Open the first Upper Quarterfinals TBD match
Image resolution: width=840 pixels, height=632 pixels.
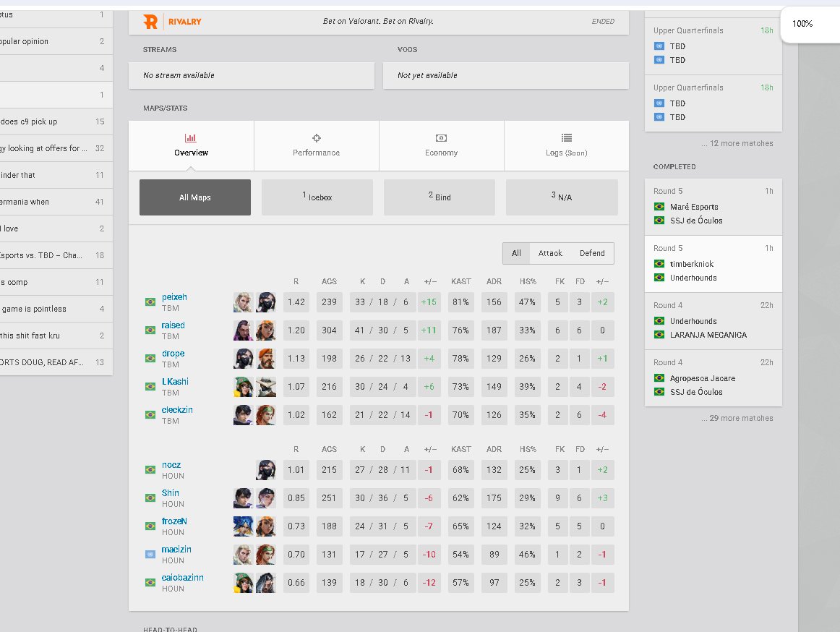713,46
